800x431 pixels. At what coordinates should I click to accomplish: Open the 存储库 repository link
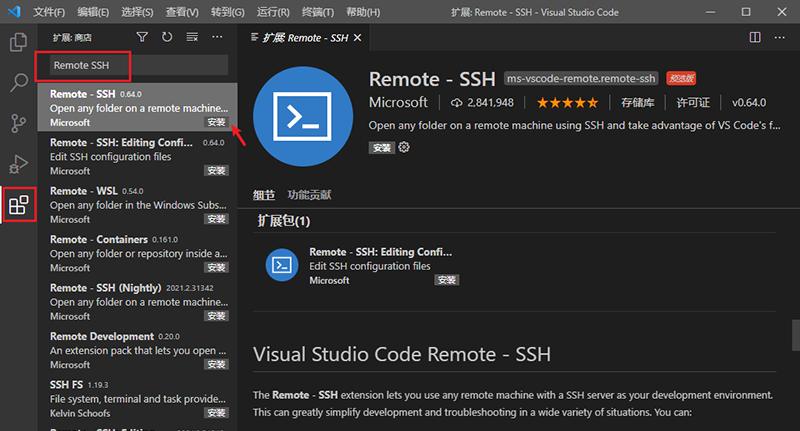coord(638,103)
